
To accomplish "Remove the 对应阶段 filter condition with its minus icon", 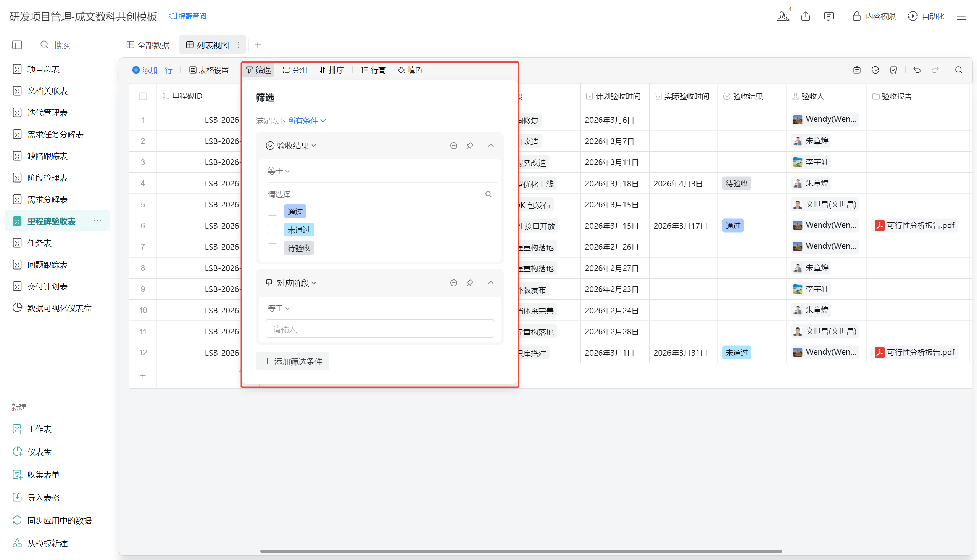I will click(453, 283).
